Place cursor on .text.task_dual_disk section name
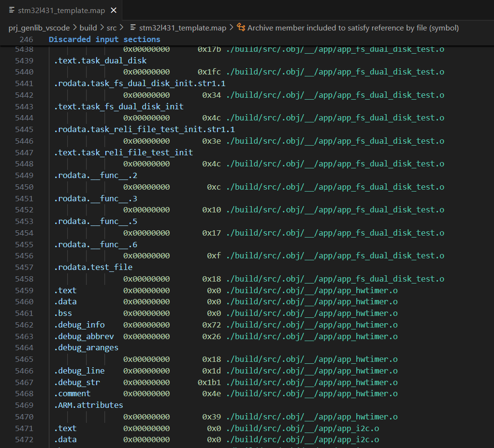Viewport: 494px width, 448px height. point(100,60)
